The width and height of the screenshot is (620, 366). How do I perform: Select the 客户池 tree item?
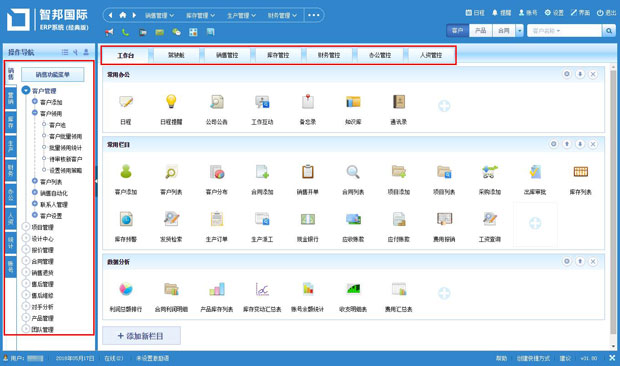57,125
